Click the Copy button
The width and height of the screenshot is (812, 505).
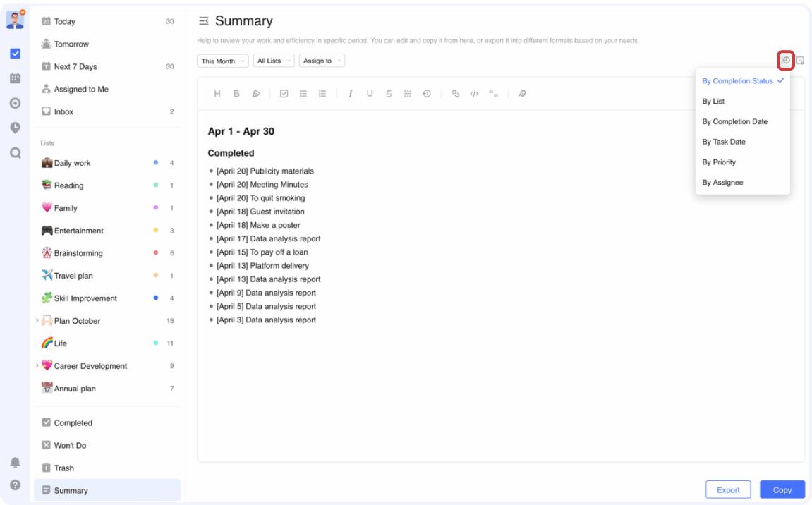click(782, 490)
